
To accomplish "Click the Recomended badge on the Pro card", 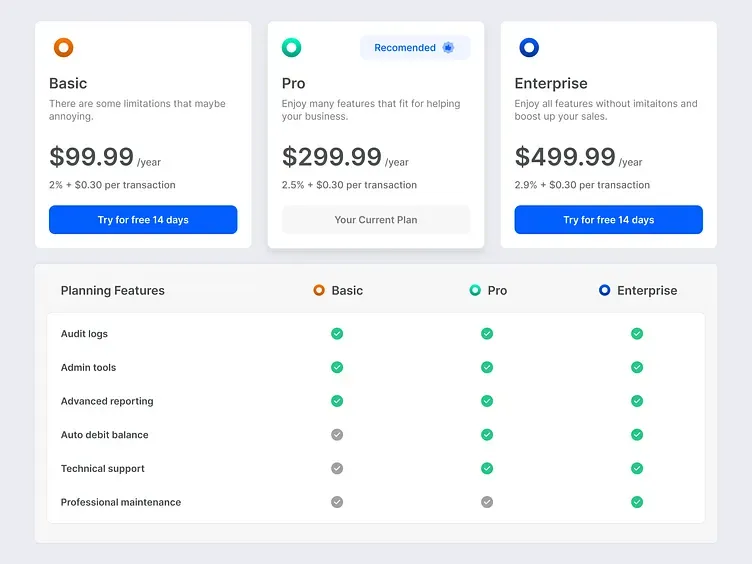I will point(415,47).
